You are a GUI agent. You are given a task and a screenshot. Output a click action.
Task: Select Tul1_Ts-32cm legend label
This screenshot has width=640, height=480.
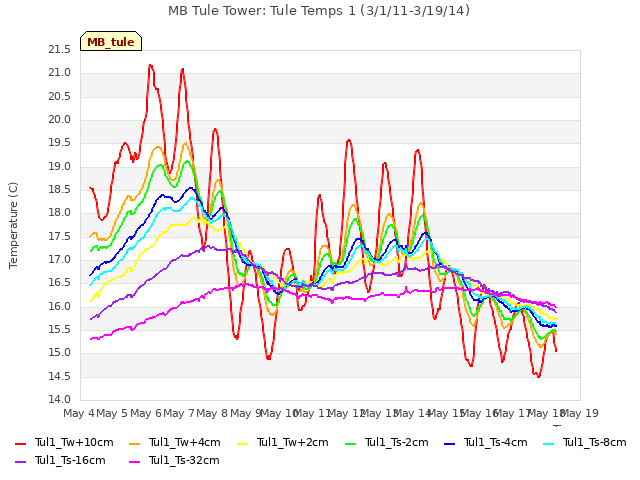184,460
